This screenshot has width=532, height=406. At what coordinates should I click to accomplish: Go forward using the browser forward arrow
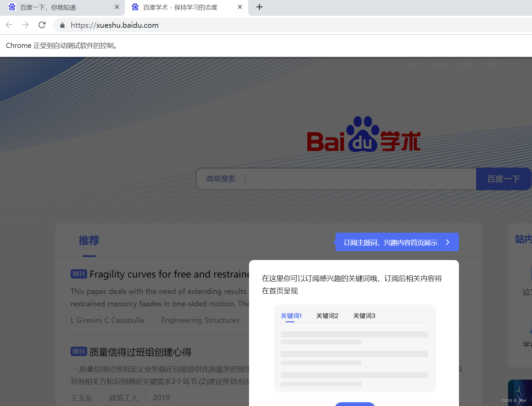[x=25, y=25]
